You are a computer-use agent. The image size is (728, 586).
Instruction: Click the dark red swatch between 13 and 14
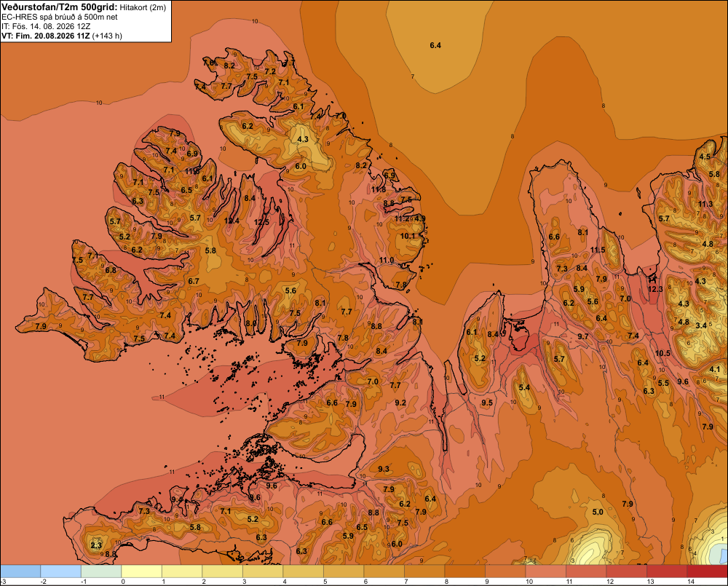tap(667, 571)
